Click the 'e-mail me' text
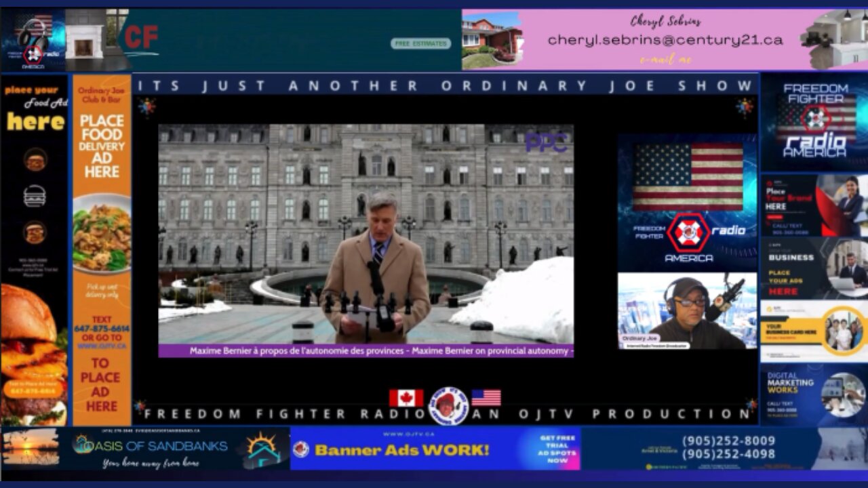 tap(665, 59)
